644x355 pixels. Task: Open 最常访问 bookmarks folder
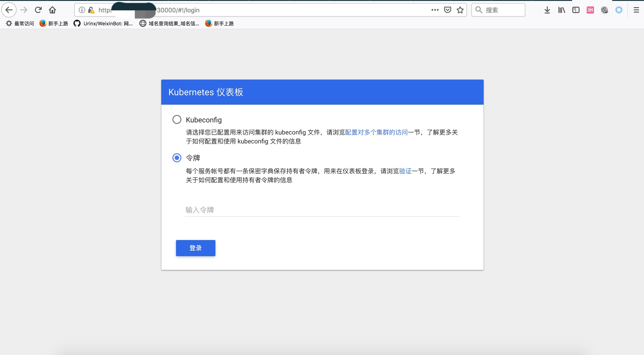(20, 24)
